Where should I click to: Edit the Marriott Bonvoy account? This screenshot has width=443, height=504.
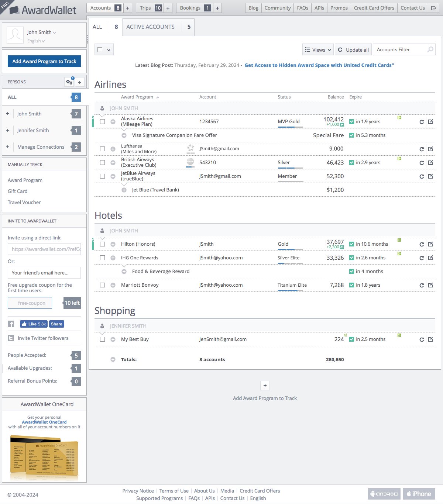pyautogui.click(x=430, y=285)
